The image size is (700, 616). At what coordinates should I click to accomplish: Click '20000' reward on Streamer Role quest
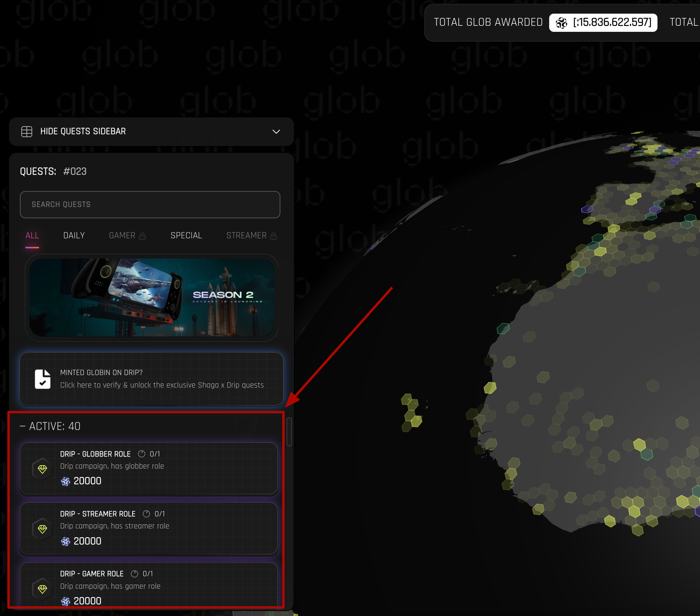click(87, 541)
